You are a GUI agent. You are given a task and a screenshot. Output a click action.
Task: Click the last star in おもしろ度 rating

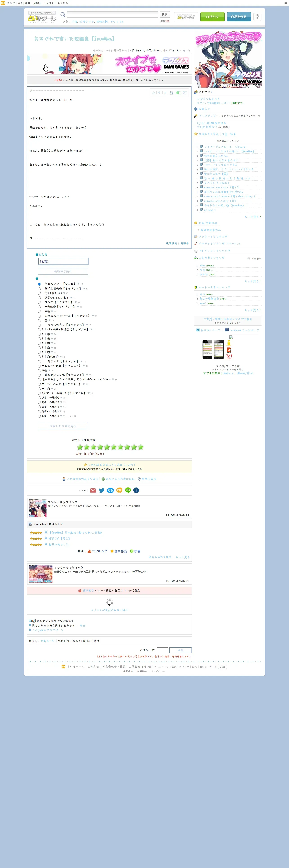coord(141,447)
